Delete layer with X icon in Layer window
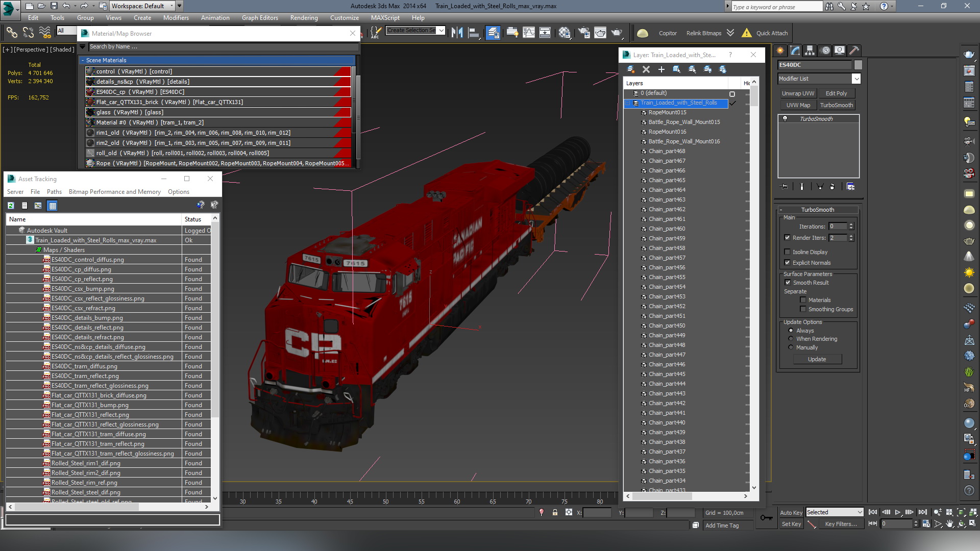This screenshot has height=551, width=980. [646, 69]
